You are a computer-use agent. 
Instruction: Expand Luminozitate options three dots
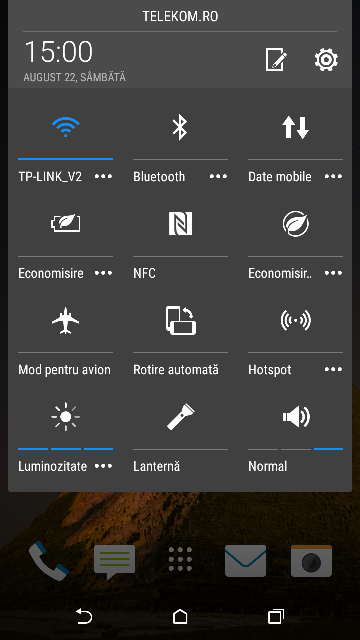103,466
